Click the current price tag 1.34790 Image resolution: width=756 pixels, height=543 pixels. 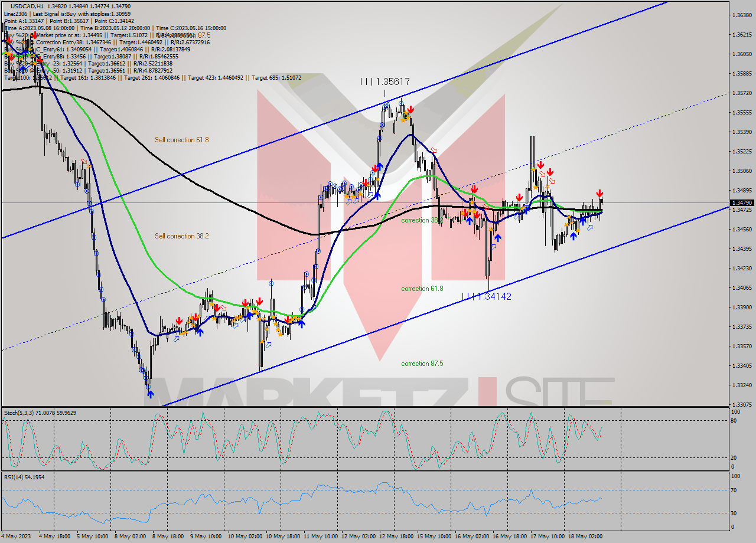[742, 202]
